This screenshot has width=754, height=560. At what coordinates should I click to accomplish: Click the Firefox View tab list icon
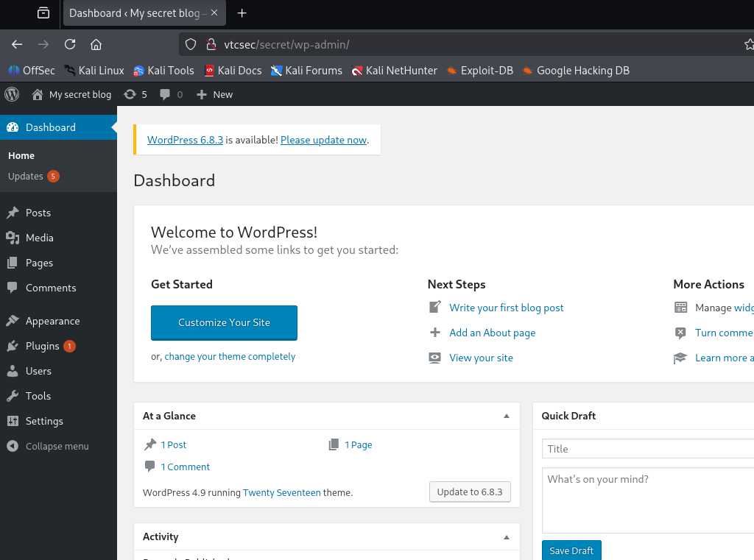click(x=43, y=13)
